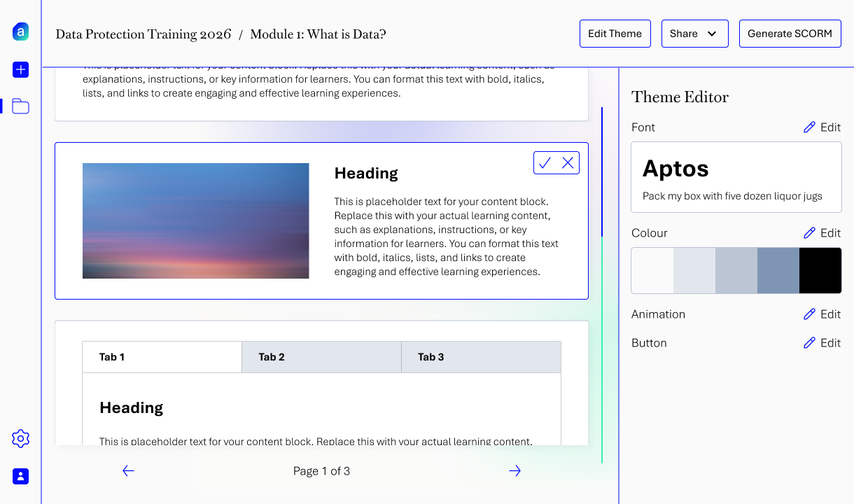Switch to Tab 2
The width and height of the screenshot is (854, 504).
322,357
